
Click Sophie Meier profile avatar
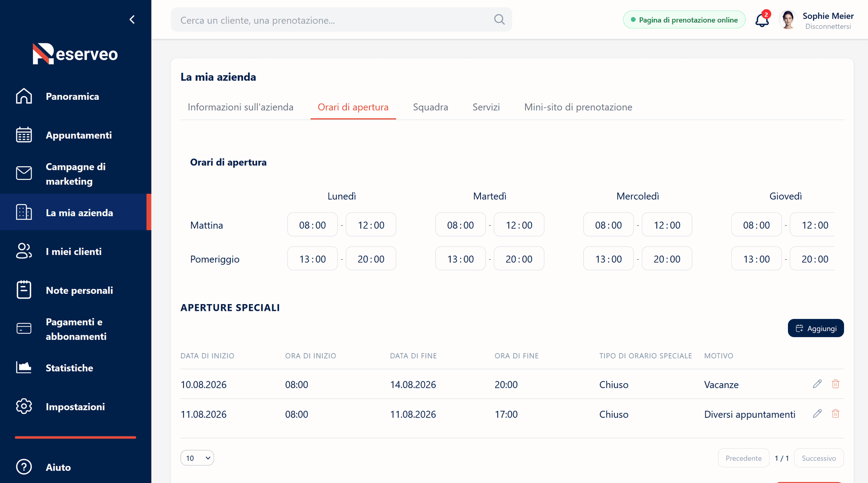click(788, 20)
